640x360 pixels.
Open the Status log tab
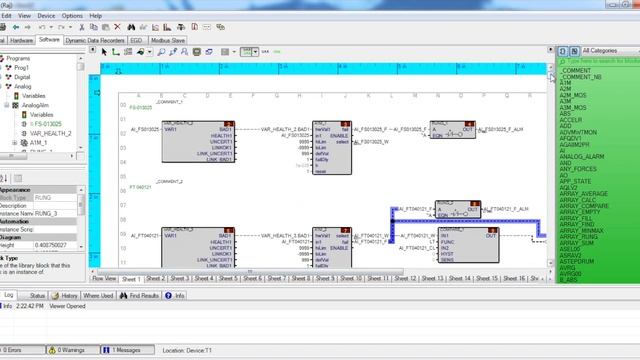[x=33, y=296]
